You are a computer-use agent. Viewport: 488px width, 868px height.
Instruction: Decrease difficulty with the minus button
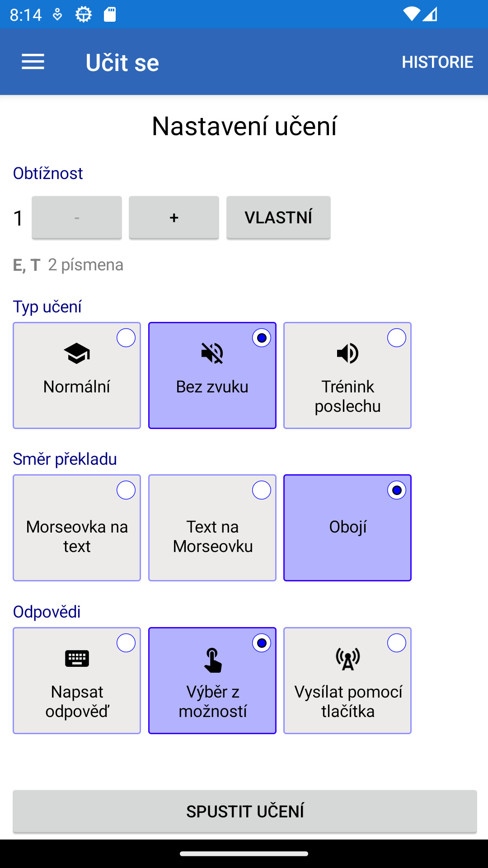click(76, 217)
